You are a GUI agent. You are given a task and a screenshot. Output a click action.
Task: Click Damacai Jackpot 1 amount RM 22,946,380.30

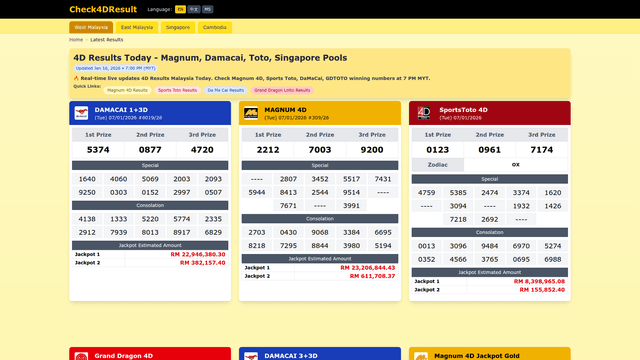tap(198, 254)
